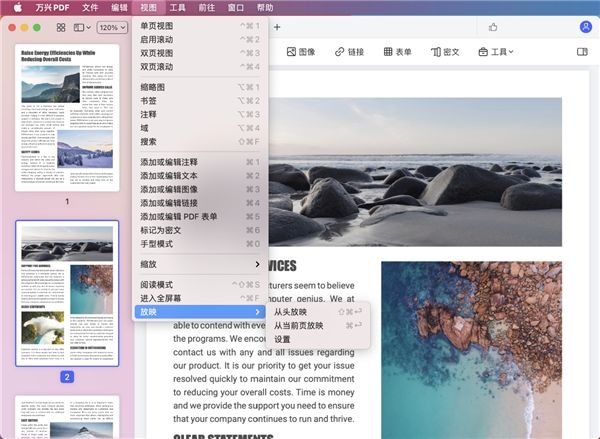Select the 图像 image tool
This screenshot has width=600, height=439.
click(x=301, y=52)
